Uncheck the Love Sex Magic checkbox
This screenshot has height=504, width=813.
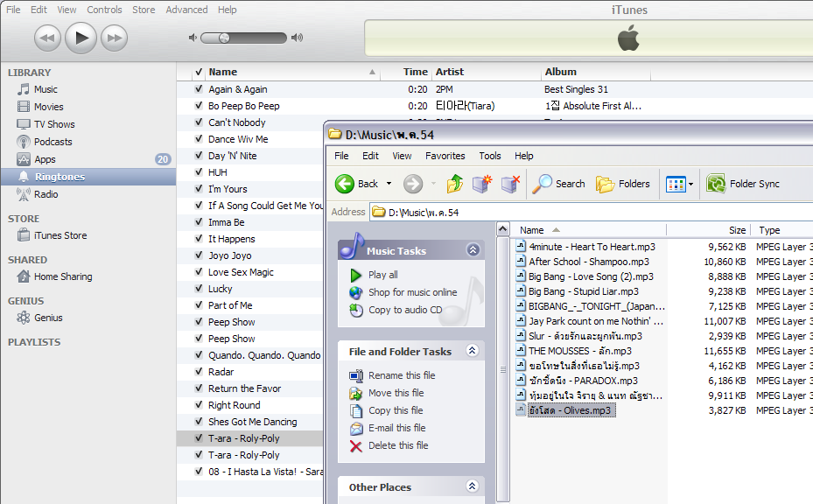[x=199, y=272]
